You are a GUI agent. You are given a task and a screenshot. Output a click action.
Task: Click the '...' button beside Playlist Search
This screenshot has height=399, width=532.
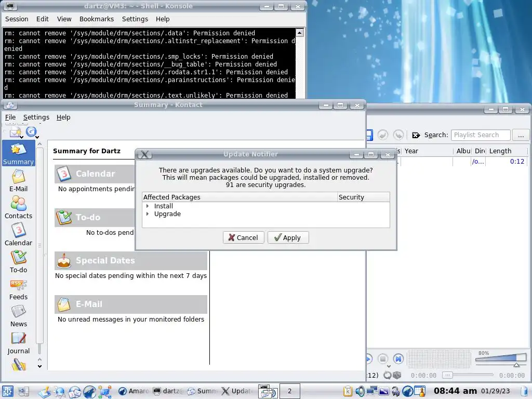pos(521,135)
